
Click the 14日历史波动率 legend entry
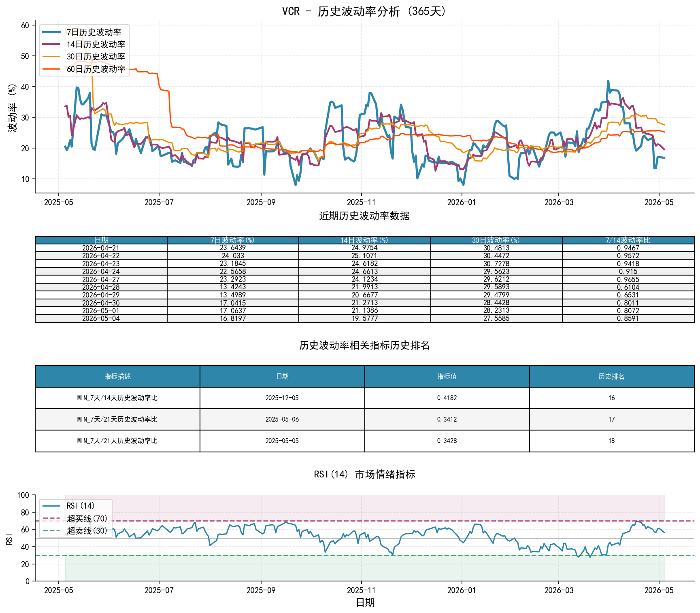pyautogui.click(x=84, y=44)
